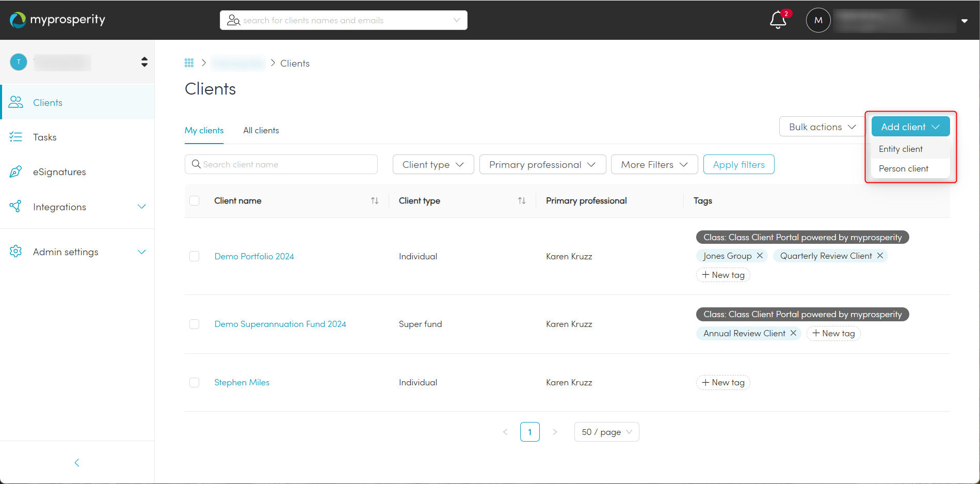Choose Person client from menu
This screenshot has width=980, height=484.
[910, 168]
